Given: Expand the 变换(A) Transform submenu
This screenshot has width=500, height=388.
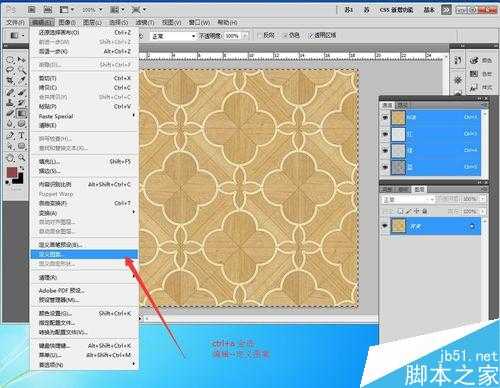Looking at the screenshot, I should (85, 213).
